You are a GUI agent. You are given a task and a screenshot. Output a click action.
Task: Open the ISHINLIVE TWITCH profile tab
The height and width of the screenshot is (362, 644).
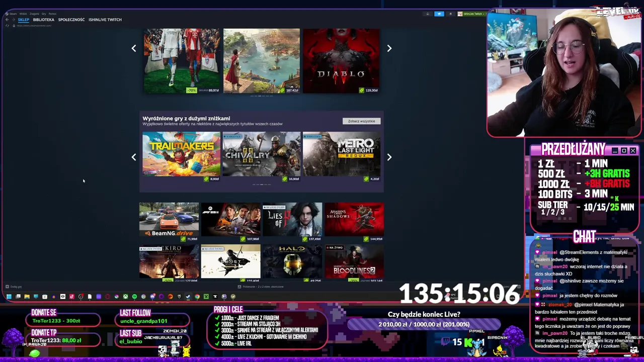pos(105,20)
